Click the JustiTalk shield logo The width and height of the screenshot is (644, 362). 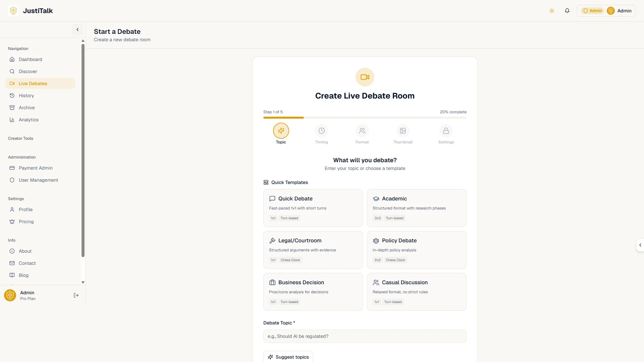pyautogui.click(x=13, y=11)
